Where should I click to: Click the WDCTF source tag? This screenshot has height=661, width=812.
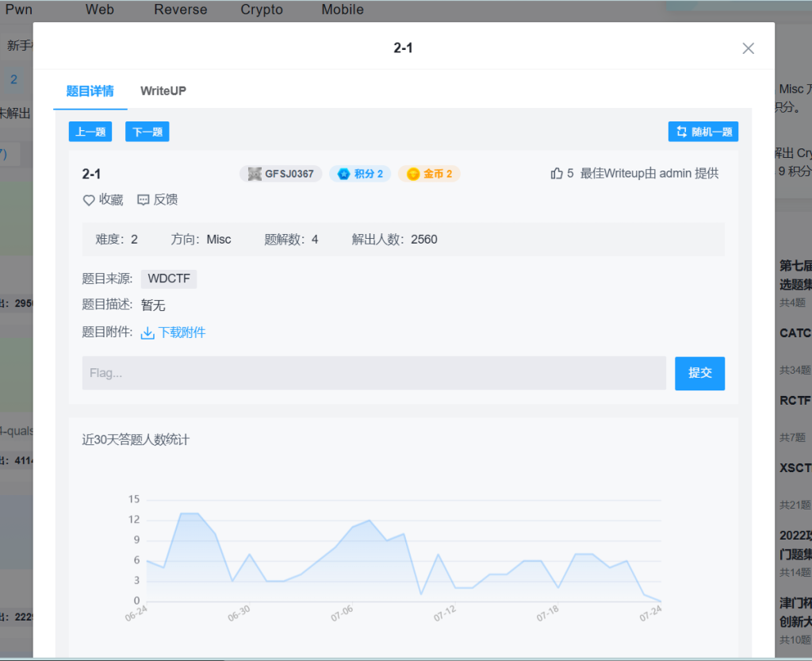tap(169, 279)
